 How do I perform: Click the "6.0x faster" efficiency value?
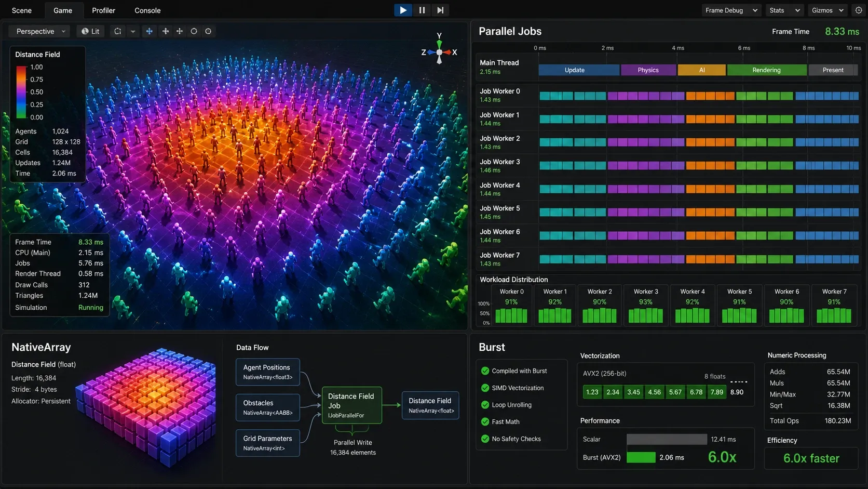(811, 458)
